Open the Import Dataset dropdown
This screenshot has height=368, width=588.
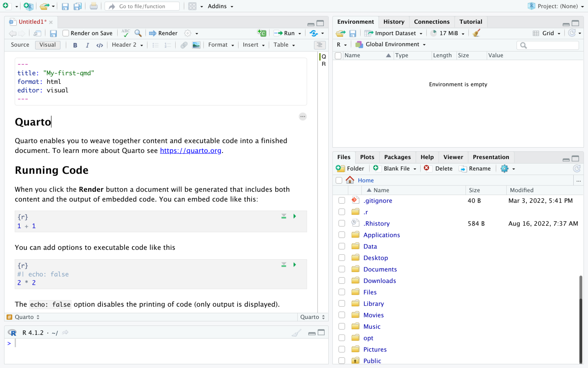pyautogui.click(x=393, y=33)
